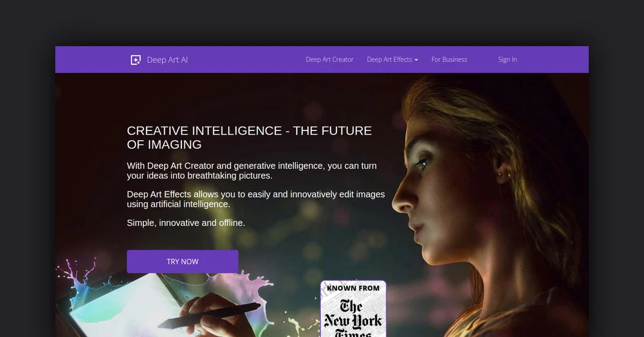Select the New York Times logo
The height and width of the screenshot is (337, 644).
[353, 318]
